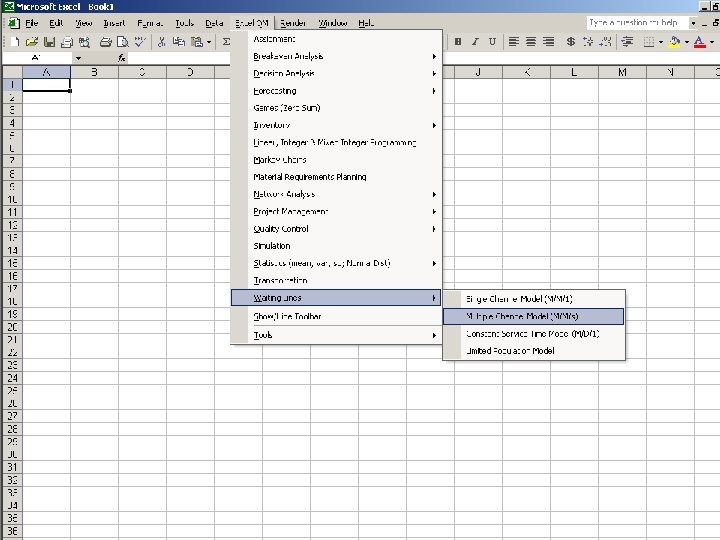Viewport: 720px width, 540px height.
Task: Choose Single Channel Model (M/M/1)
Action: tap(534, 299)
